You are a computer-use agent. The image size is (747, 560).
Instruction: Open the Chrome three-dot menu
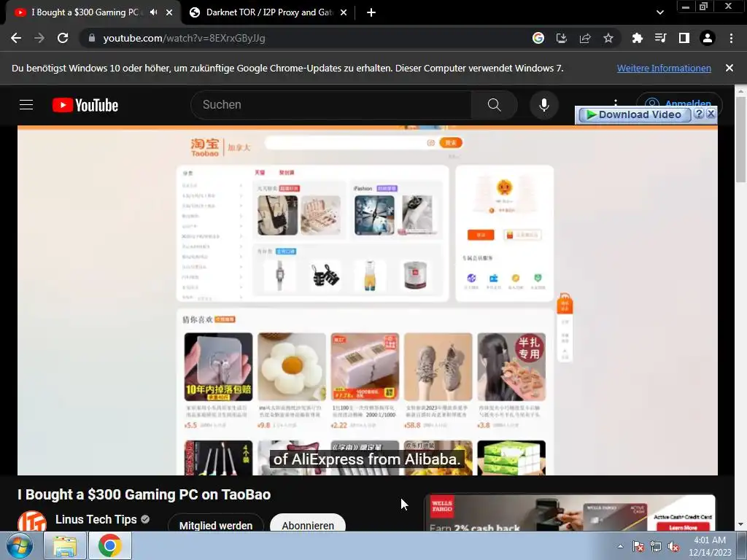click(731, 38)
